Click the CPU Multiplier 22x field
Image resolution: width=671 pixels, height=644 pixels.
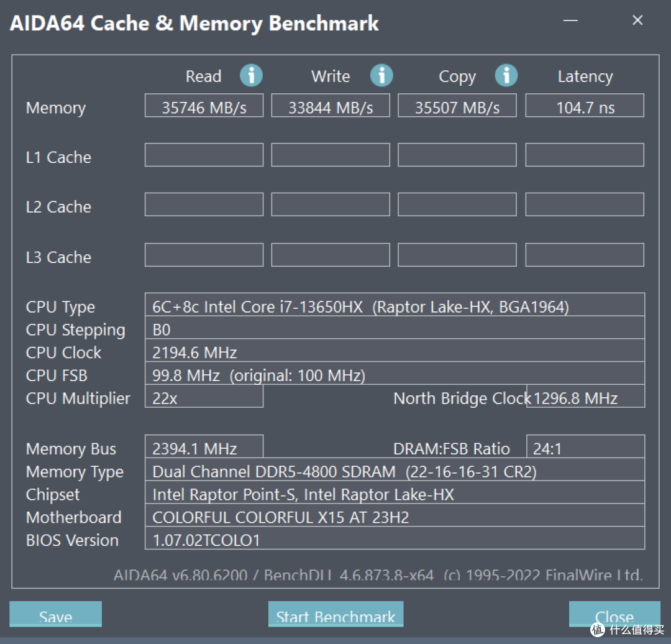[x=204, y=396]
